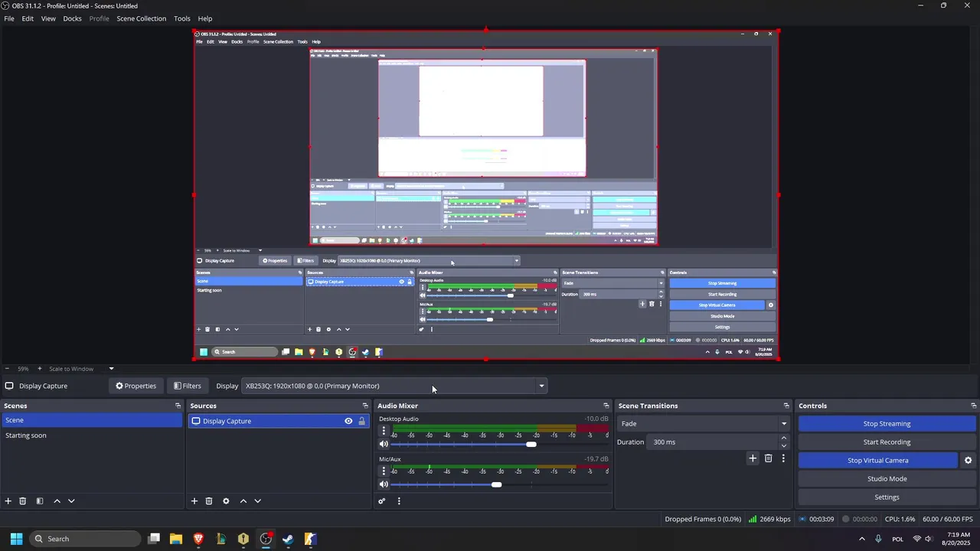Toggle lock on Display Capture source

click(x=361, y=421)
